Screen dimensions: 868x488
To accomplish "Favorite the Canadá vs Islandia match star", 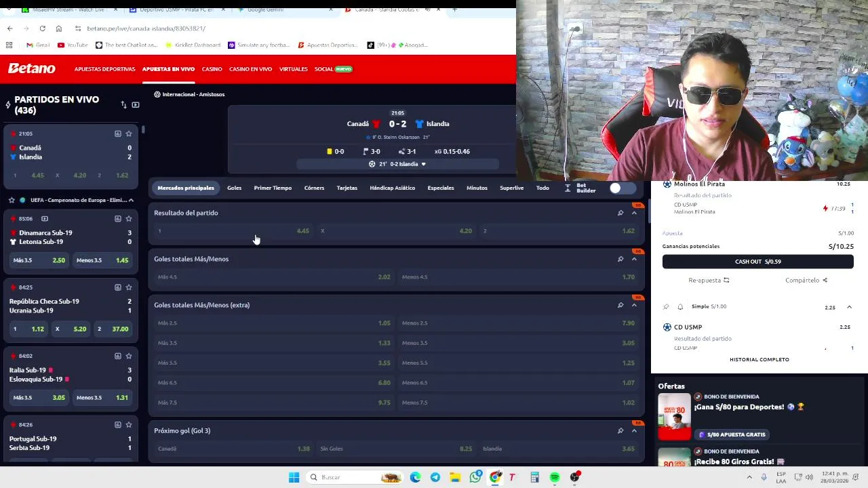I will click(x=129, y=134).
